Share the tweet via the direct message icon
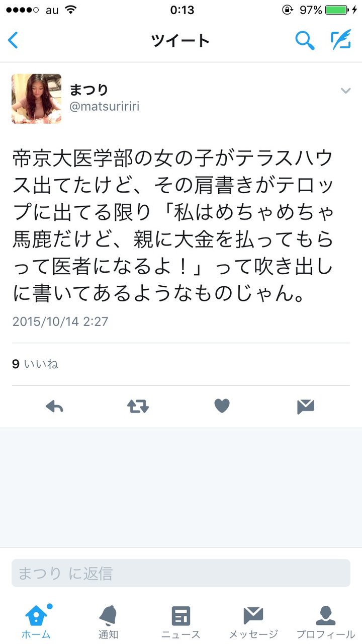The height and width of the screenshot is (644, 362). coord(306,407)
